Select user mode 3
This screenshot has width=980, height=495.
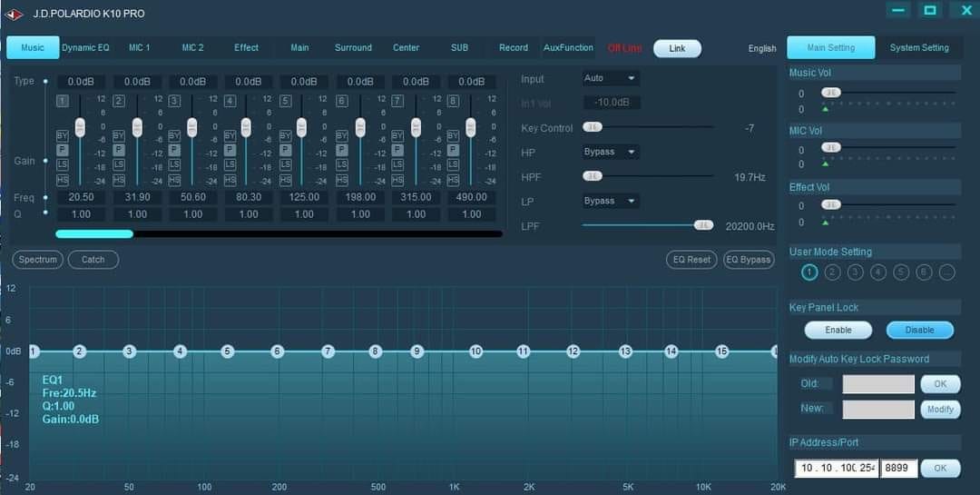click(x=856, y=272)
